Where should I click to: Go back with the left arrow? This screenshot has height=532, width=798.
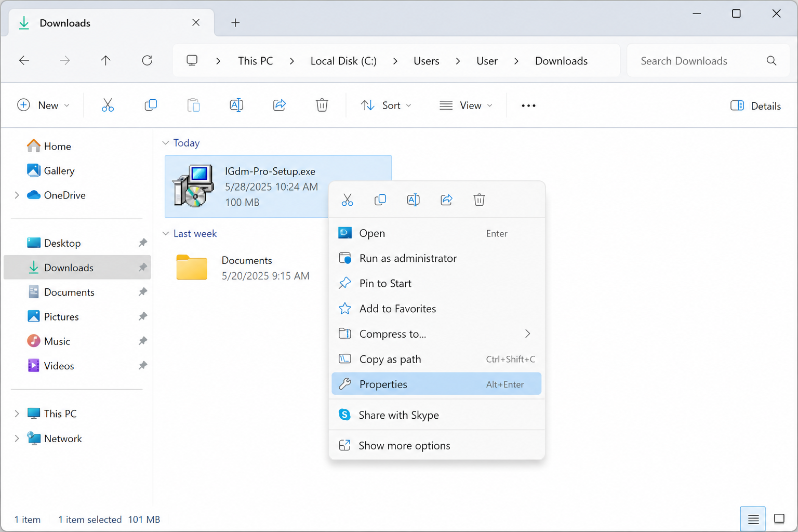[x=24, y=61]
